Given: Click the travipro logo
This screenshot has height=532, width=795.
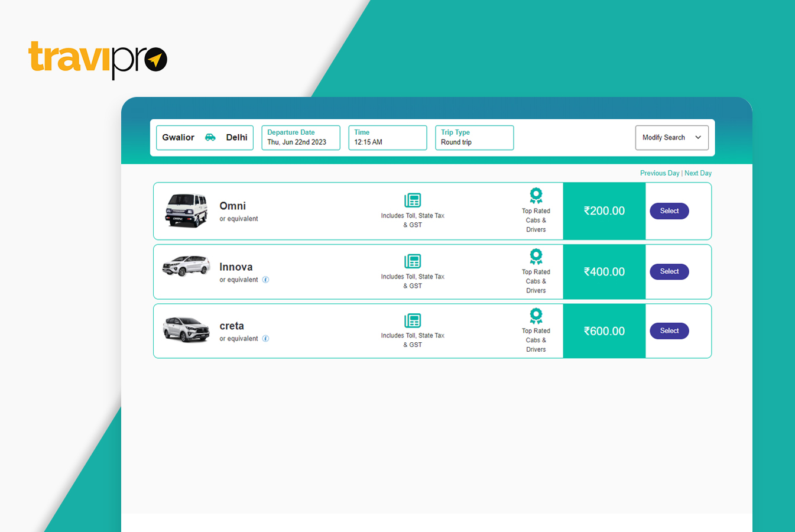Looking at the screenshot, I should (x=98, y=59).
